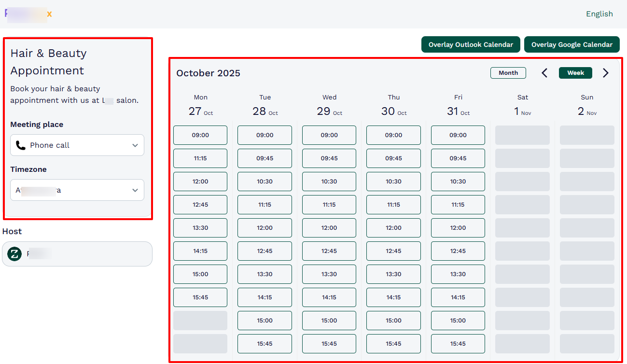Click the phone icon beside Phone call

point(20,145)
